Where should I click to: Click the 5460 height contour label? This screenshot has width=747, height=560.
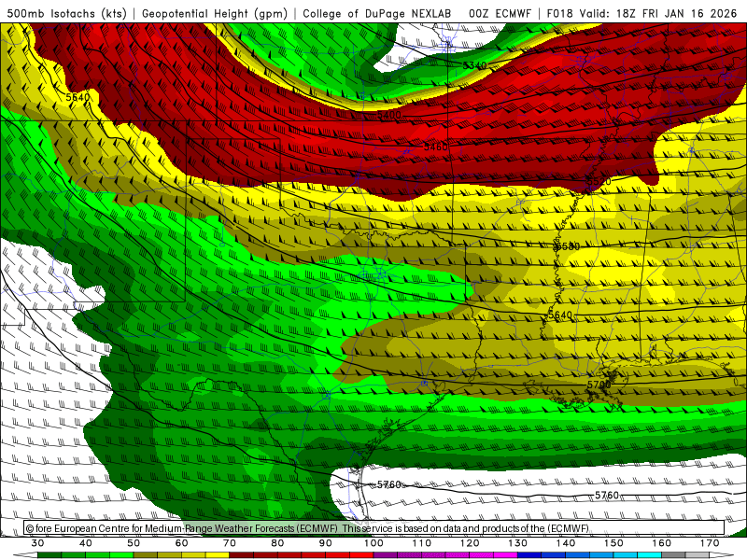[436, 147]
